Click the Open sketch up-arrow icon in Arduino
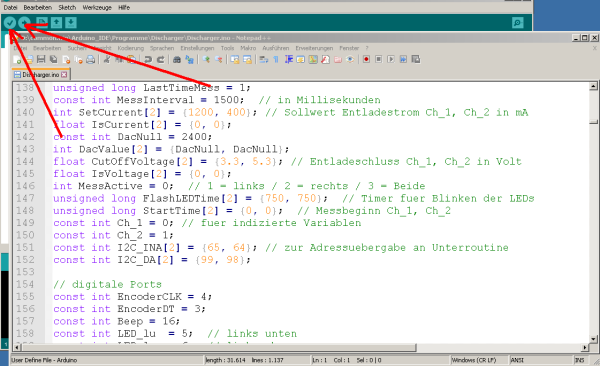600x366 pixels. click(x=56, y=23)
